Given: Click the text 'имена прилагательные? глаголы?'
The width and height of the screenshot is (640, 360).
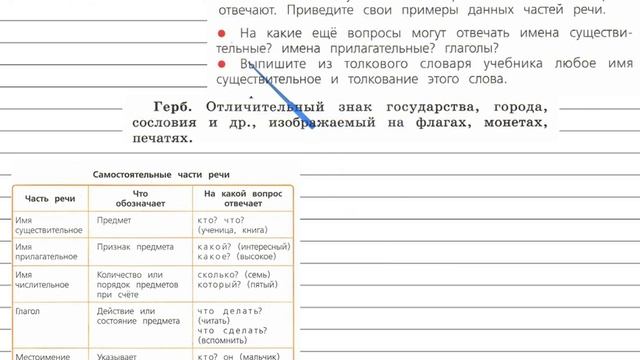Looking at the screenshot, I should point(390,49).
